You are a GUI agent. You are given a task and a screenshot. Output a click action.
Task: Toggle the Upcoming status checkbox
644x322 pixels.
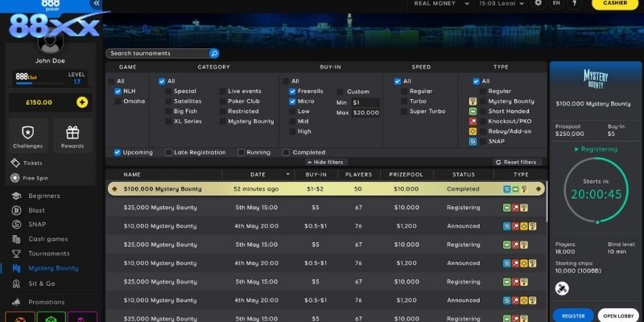[118, 152]
